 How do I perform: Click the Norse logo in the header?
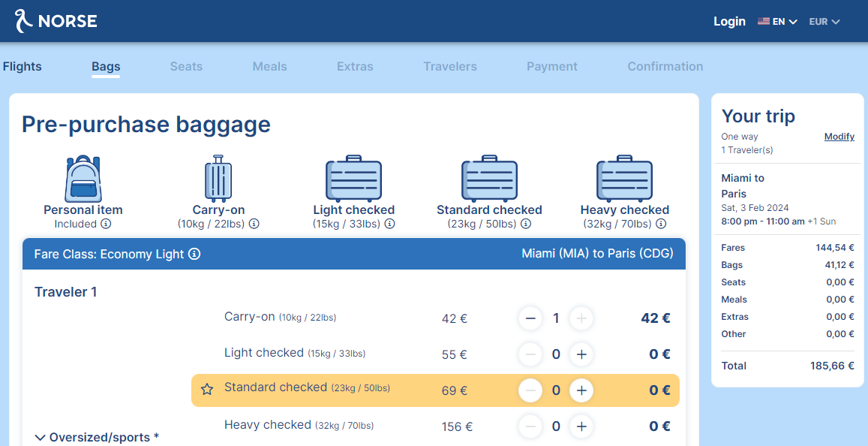click(x=56, y=21)
